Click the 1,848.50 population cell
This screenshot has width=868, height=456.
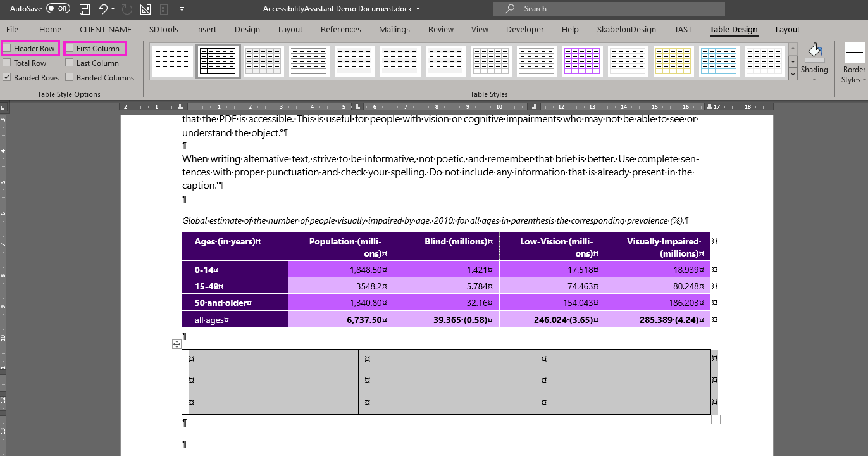341,269
